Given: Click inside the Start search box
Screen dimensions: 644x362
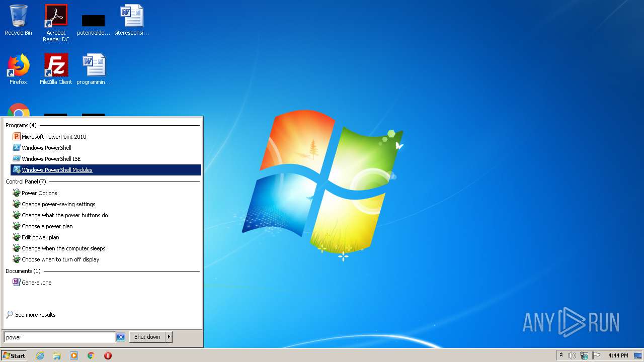Looking at the screenshot, I should point(60,337).
